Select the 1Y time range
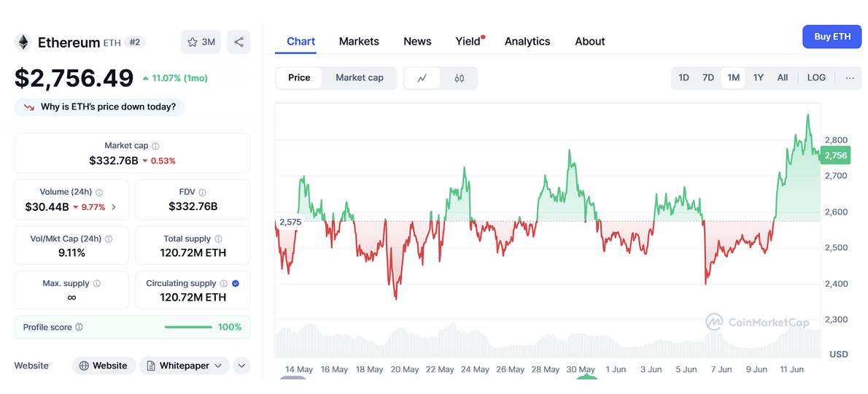 pyautogui.click(x=758, y=78)
